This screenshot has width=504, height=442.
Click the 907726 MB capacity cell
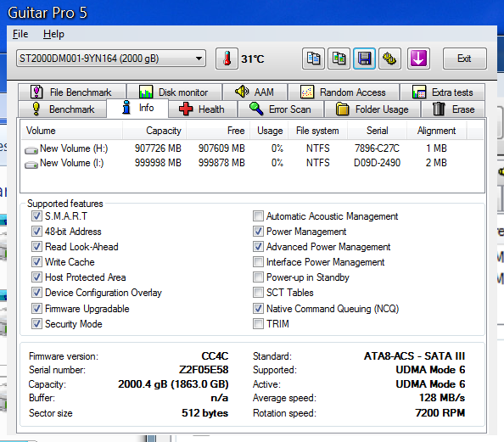(158, 148)
